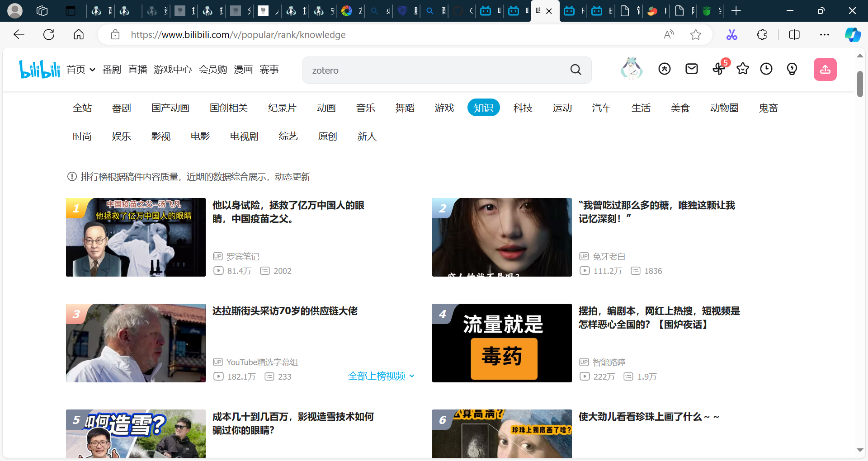
Task: Select the 电视剧 ranking tab
Action: click(x=244, y=136)
